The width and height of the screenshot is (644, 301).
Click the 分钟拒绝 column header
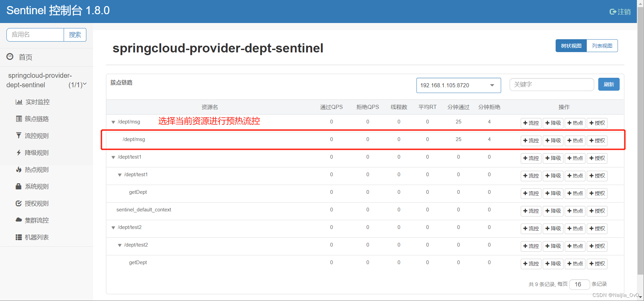point(489,107)
